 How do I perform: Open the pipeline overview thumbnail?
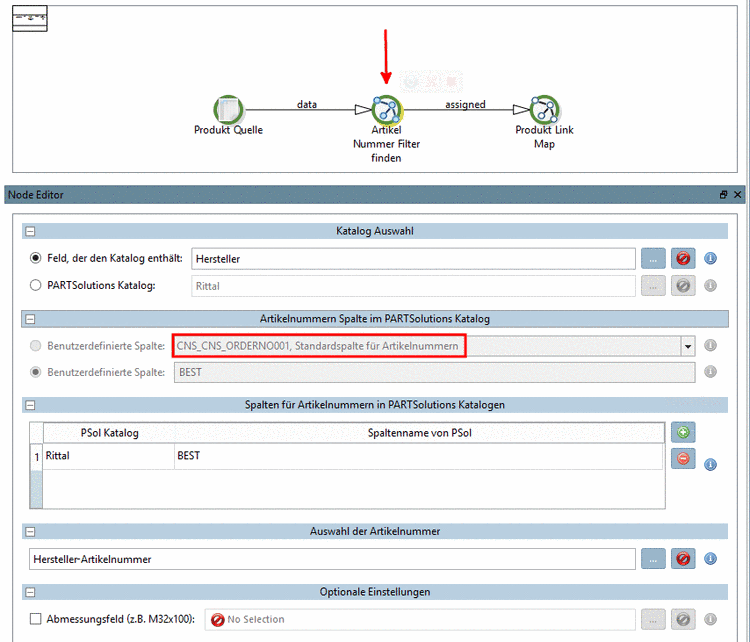point(30,19)
